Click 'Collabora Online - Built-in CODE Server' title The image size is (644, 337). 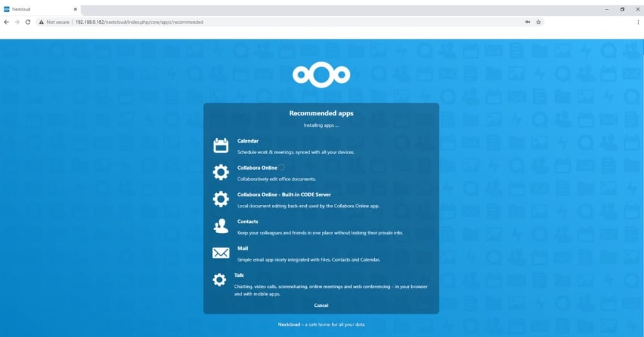pyautogui.click(x=284, y=194)
